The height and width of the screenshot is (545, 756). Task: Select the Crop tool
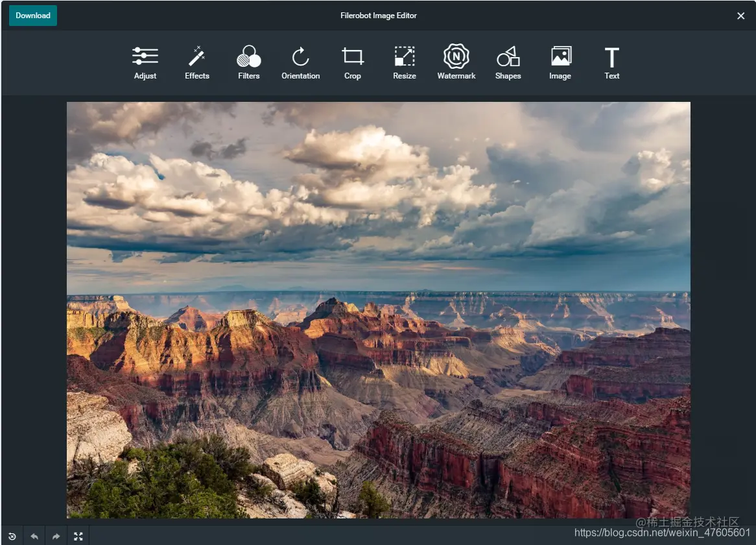(352, 62)
